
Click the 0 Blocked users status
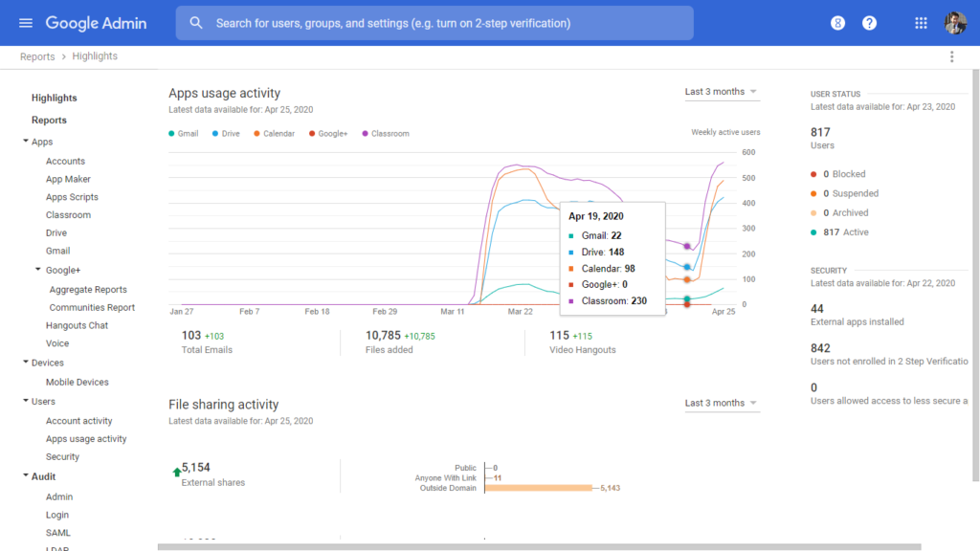tap(838, 174)
